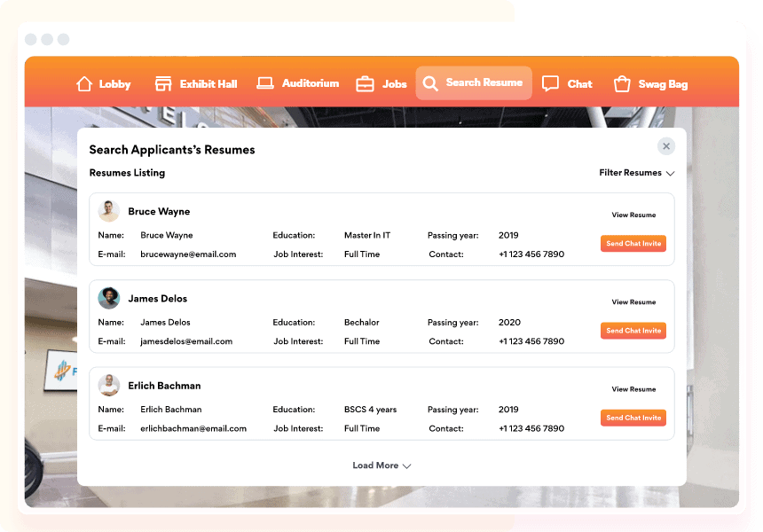Send chat invite to Erlich Bachman
Screen dimensions: 763x532
point(633,418)
